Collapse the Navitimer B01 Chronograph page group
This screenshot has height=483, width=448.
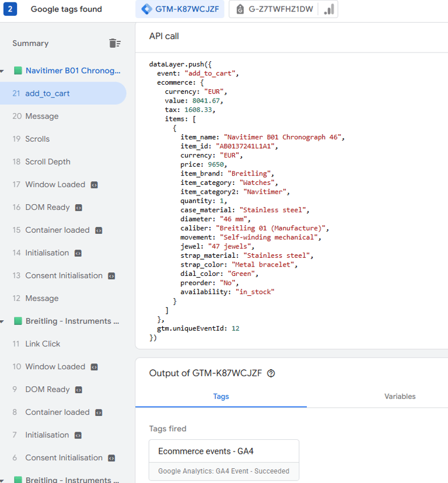click(2, 71)
